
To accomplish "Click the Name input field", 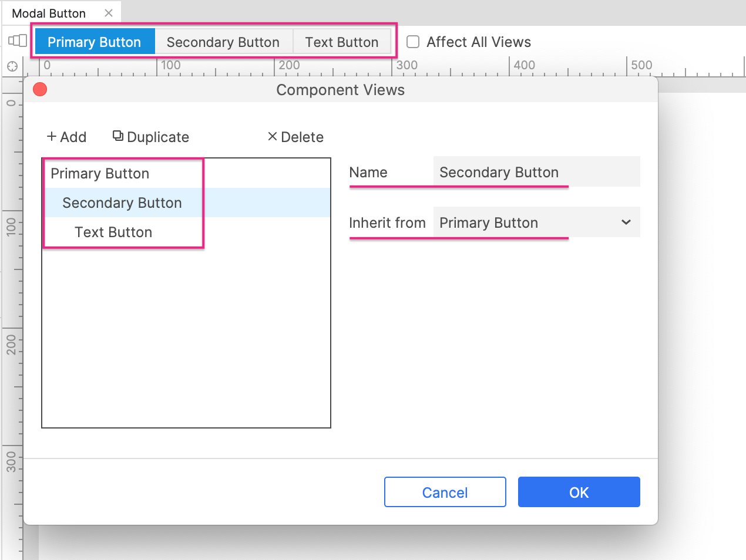I will pos(536,172).
